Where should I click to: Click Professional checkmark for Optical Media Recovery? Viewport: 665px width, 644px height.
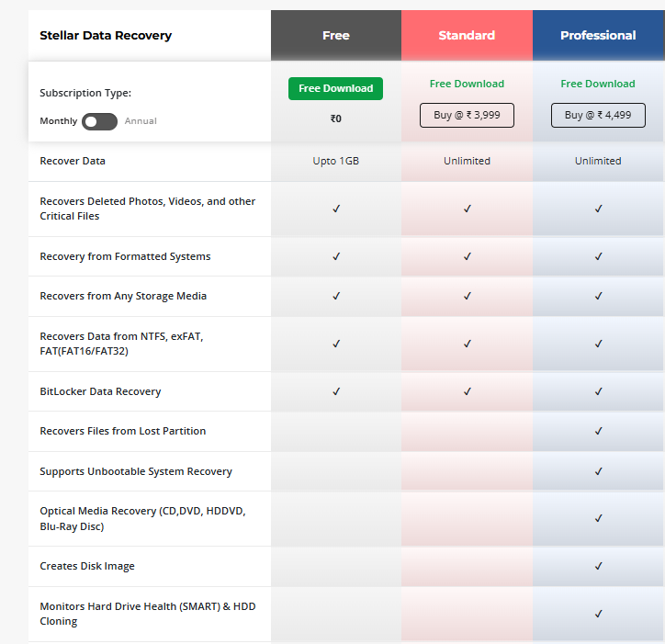(x=598, y=518)
